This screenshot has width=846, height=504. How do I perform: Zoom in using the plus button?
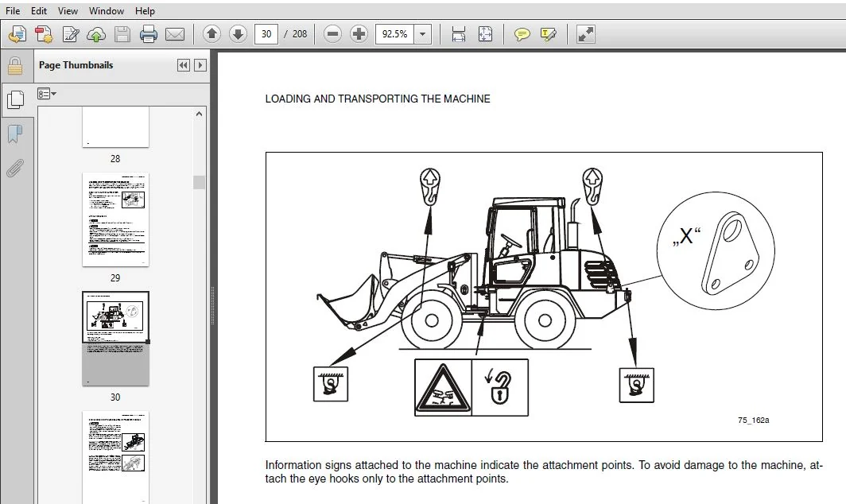359,34
